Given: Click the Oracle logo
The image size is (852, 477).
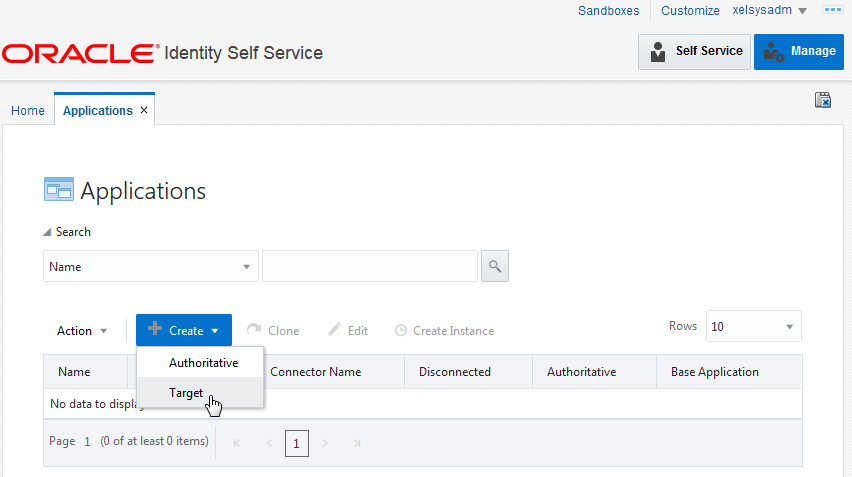Looking at the screenshot, I should click(x=80, y=53).
